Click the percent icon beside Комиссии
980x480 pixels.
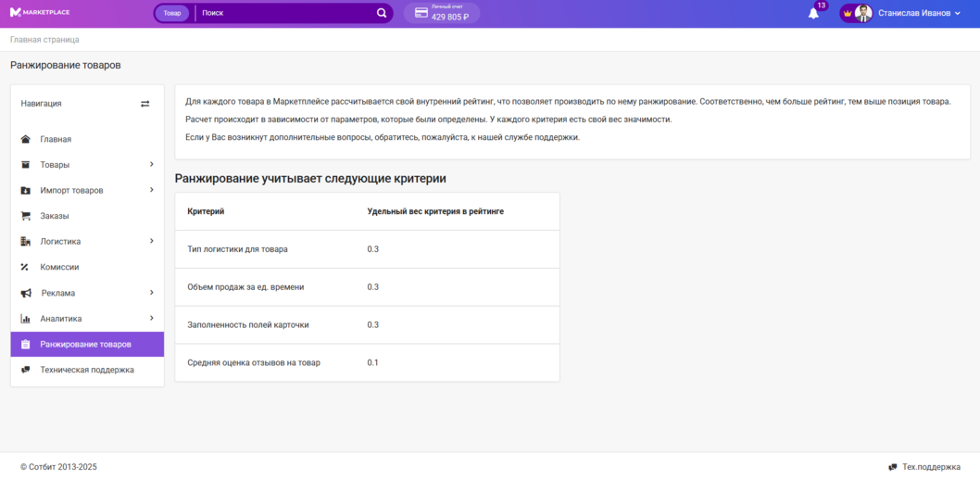25,267
